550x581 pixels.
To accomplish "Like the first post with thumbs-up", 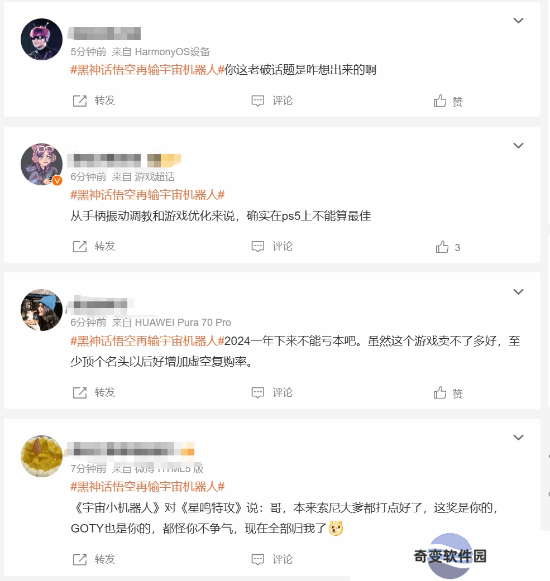I will click(448, 101).
